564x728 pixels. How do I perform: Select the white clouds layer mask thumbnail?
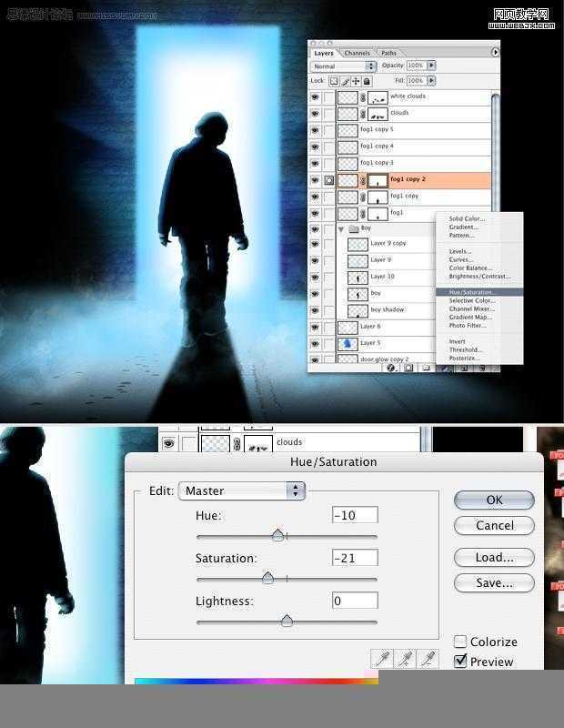(x=378, y=97)
